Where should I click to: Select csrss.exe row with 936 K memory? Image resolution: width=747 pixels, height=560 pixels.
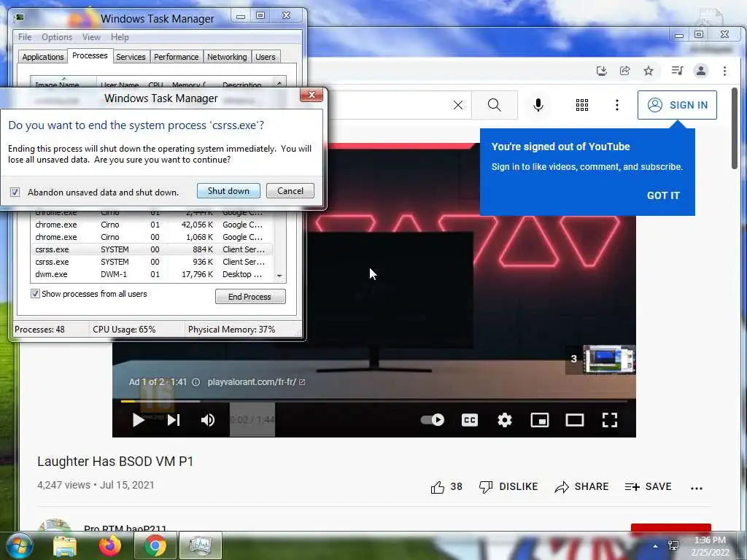pyautogui.click(x=152, y=262)
